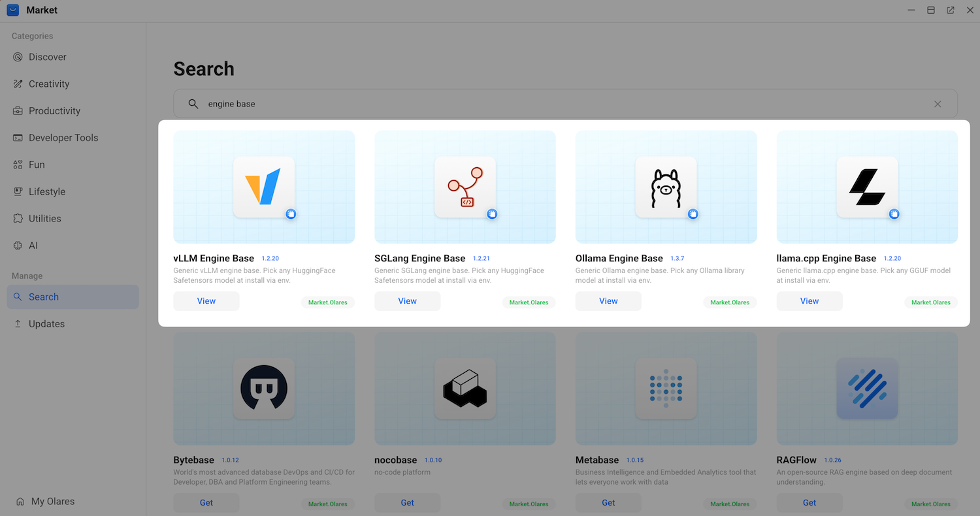The image size is (980, 516).
Task: Click the My Olares home item
Action: (45, 502)
